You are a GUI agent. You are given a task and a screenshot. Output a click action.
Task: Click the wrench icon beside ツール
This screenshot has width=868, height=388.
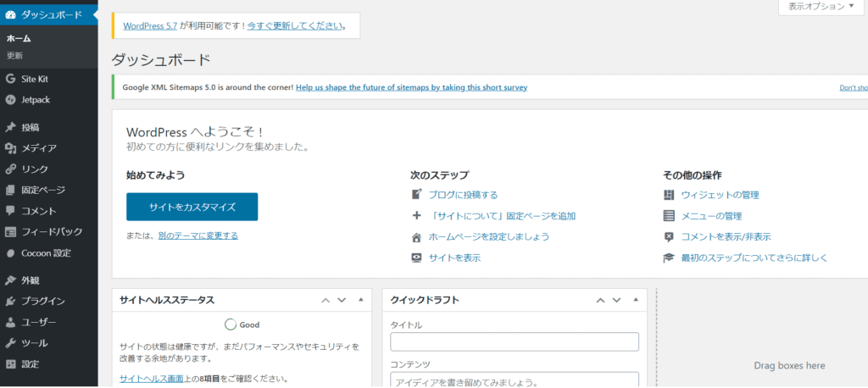tap(10, 343)
